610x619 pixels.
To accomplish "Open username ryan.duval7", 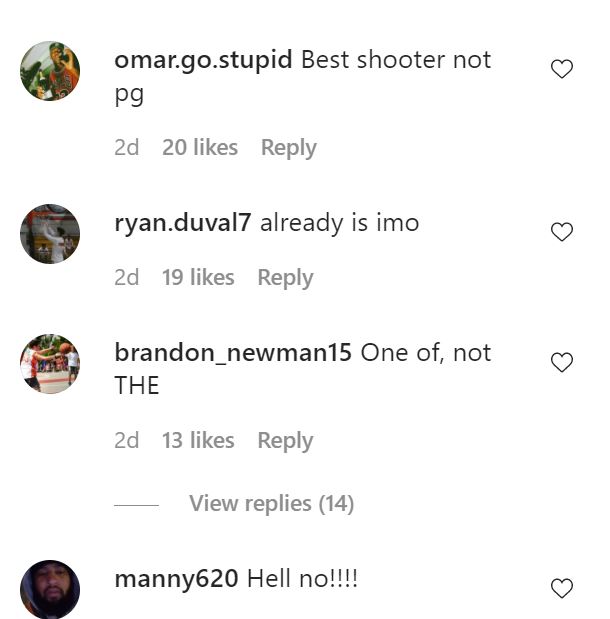I will [x=182, y=223].
